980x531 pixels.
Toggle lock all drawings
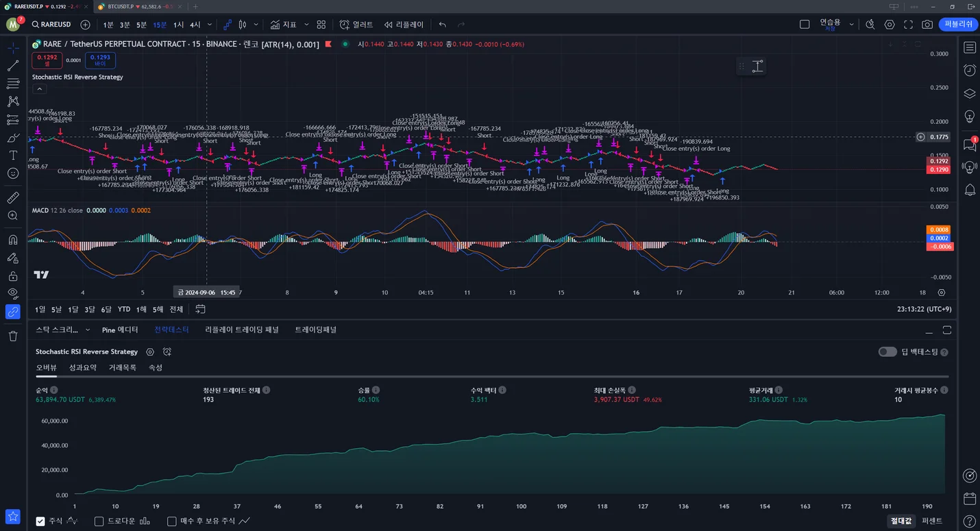coord(13,276)
